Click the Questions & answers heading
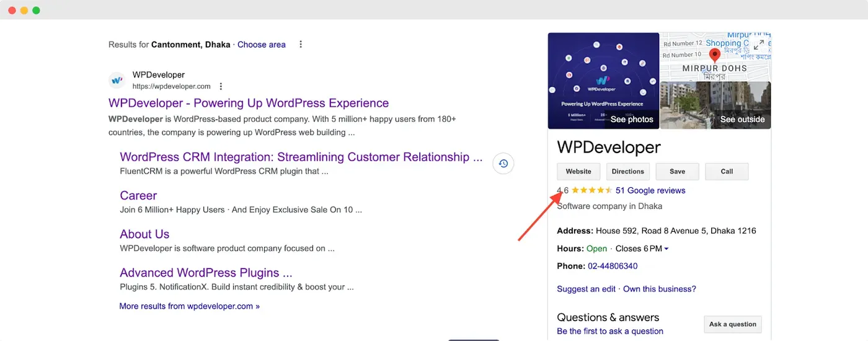868x341 pixels. coord(608,317)
